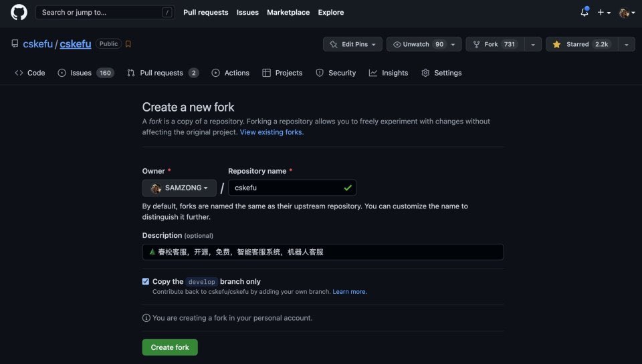Click the eye icon on Unwatch button
Viewport: 642px width, 364px height.
pyautogui.click(x=397, y=44)
